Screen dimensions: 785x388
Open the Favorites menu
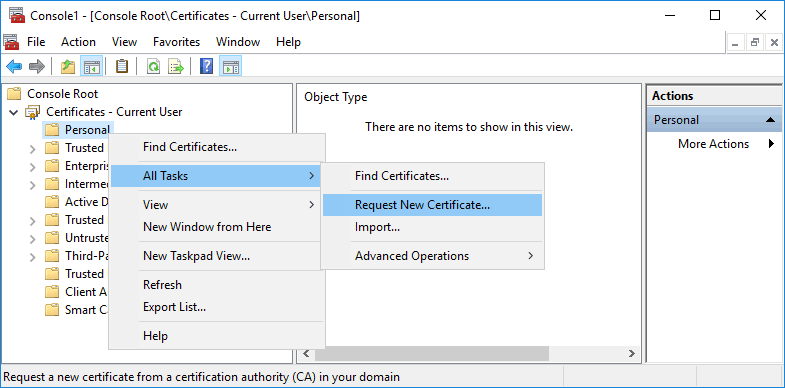(176, 42)
